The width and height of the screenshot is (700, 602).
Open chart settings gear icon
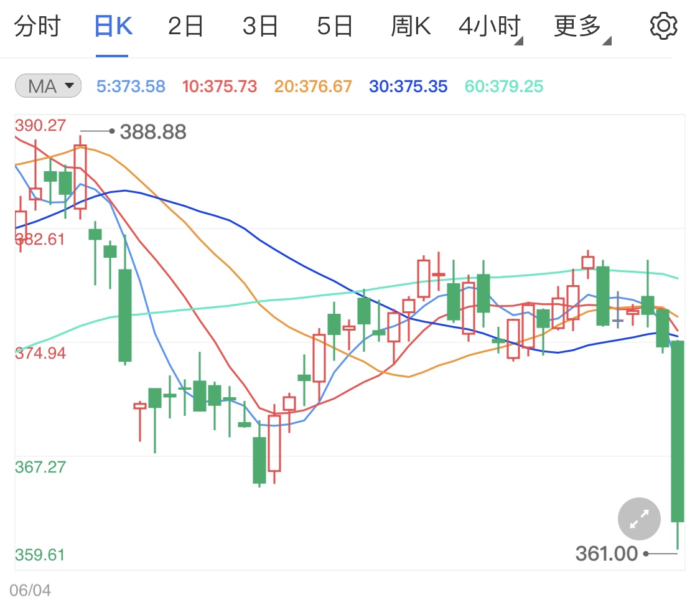pos(663,26)
